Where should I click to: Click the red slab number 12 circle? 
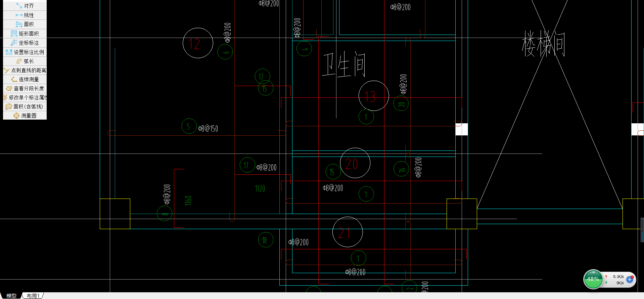(x=198, y=43)
